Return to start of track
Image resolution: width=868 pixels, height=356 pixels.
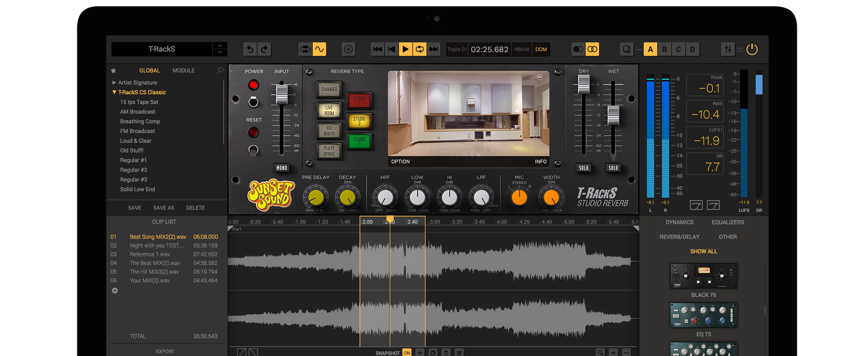coord(391,49)
